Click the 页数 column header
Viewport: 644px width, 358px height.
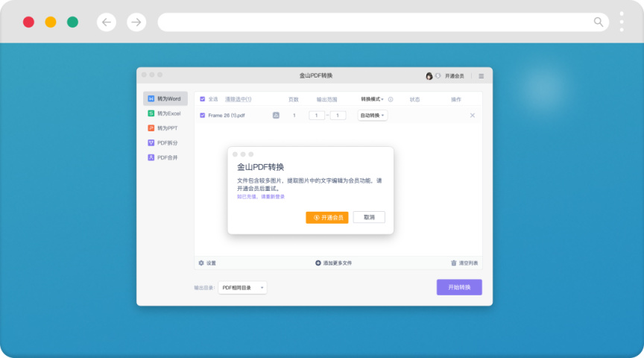click(293, 99)
